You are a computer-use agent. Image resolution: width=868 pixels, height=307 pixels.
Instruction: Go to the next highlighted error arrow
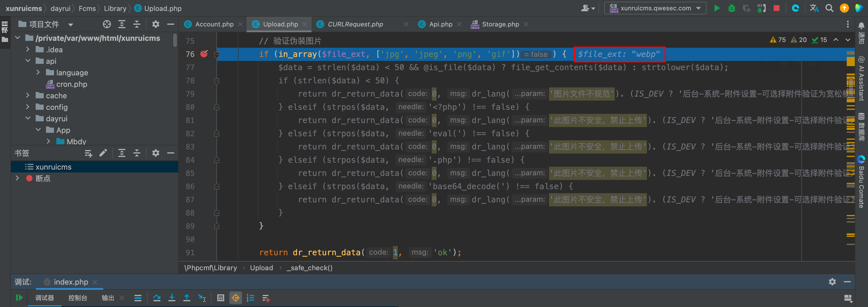pyautogui.click(x=847, y=40)
